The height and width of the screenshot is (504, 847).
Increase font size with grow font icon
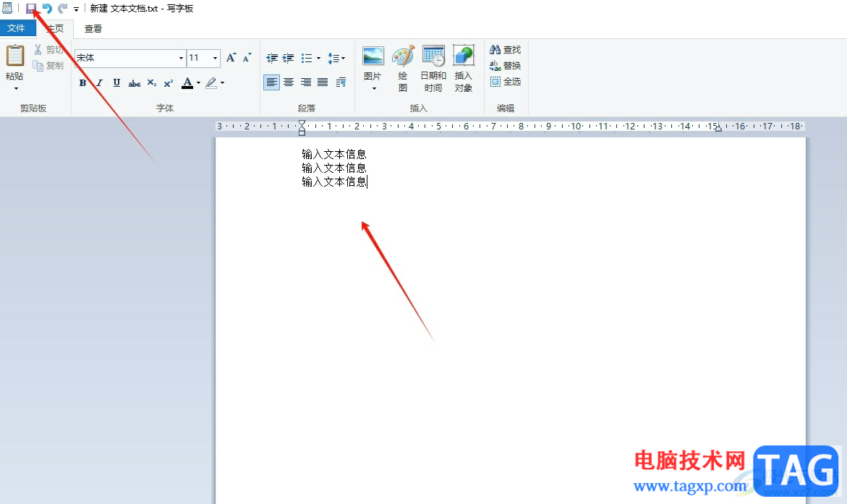tap(231, 57)
